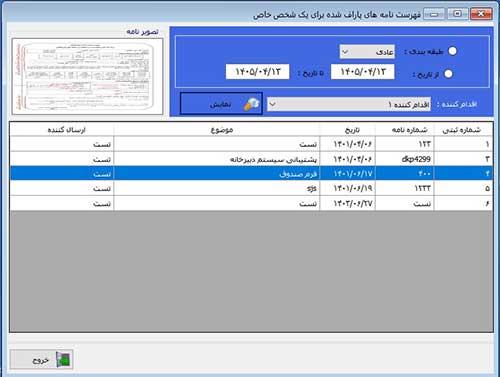Select the از تاریخ radio button

(x=448, y=74)
